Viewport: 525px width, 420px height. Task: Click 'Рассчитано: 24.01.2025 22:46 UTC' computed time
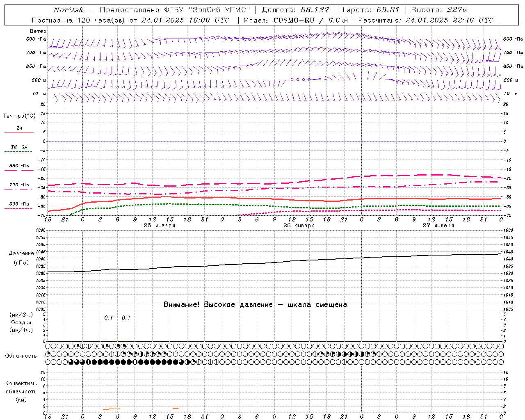tap(425, 20)
